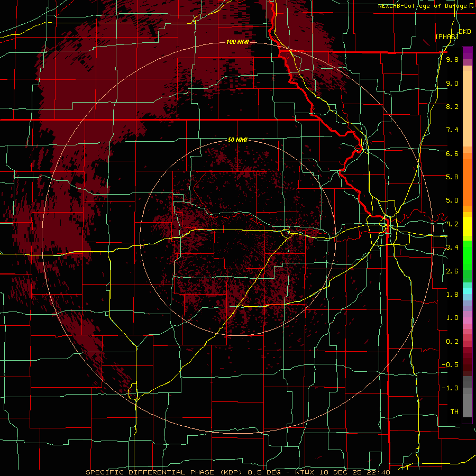Click the 9.0 scale label
Viewport: 476px width, 476px height.
pos(452,83)
